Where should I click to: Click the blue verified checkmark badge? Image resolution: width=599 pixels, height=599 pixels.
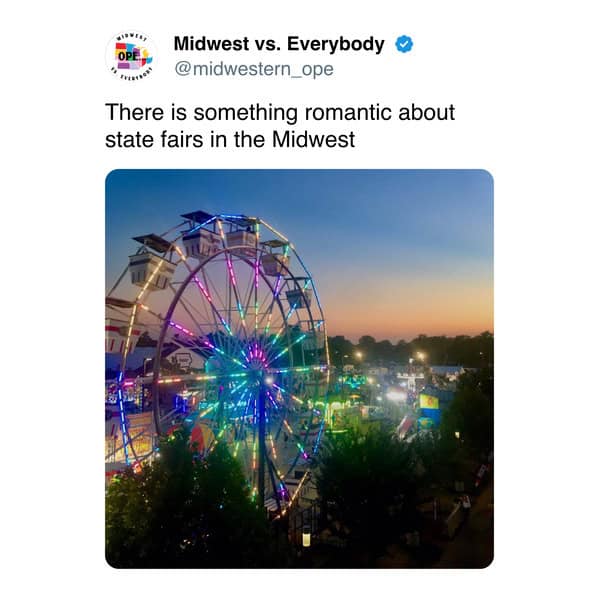pyautogui.click(x=404, y=44)
